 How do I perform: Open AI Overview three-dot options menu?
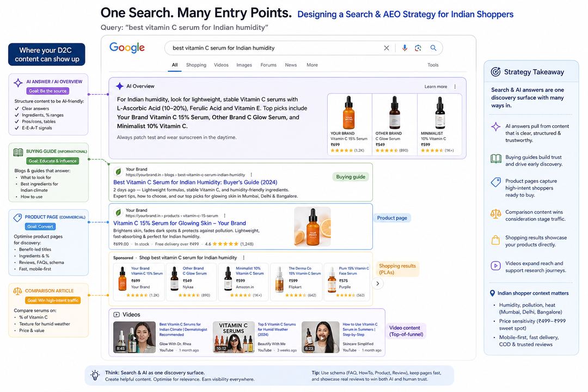(455, 86)
